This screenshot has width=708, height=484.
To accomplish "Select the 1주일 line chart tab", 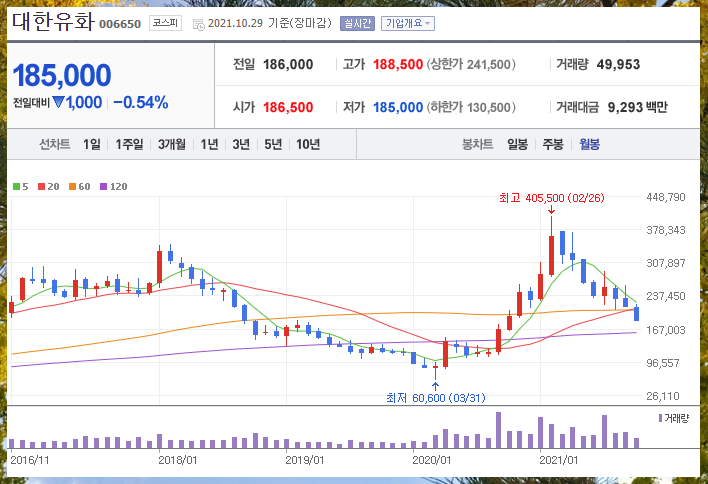I will 129,144.
